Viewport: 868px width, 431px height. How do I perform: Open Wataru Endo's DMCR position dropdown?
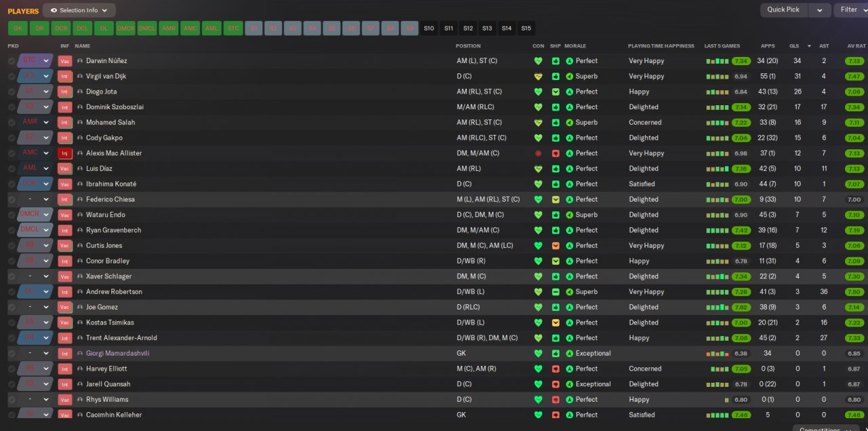36,215
